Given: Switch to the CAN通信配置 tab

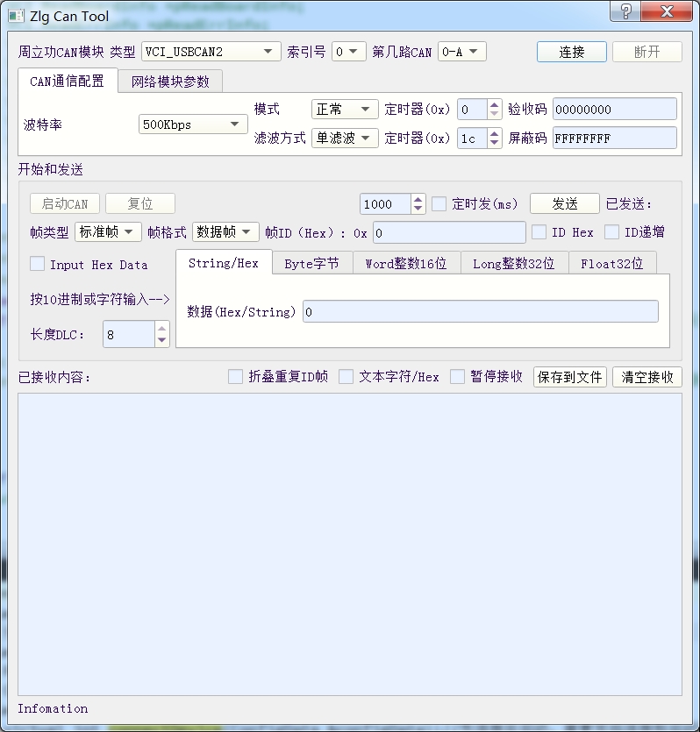Looking at the screenshot, I should tap(68, 81).
